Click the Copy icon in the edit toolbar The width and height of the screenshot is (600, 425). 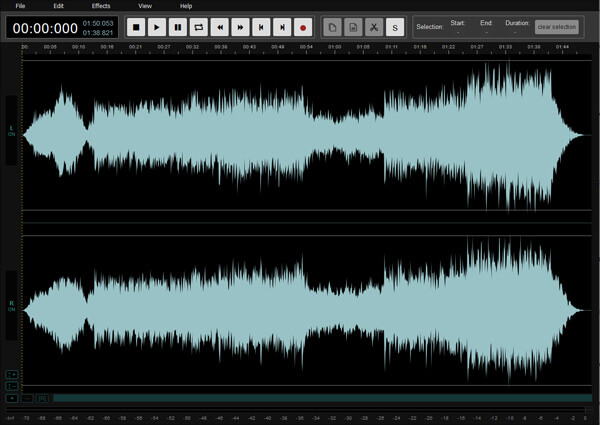point(333,27)
